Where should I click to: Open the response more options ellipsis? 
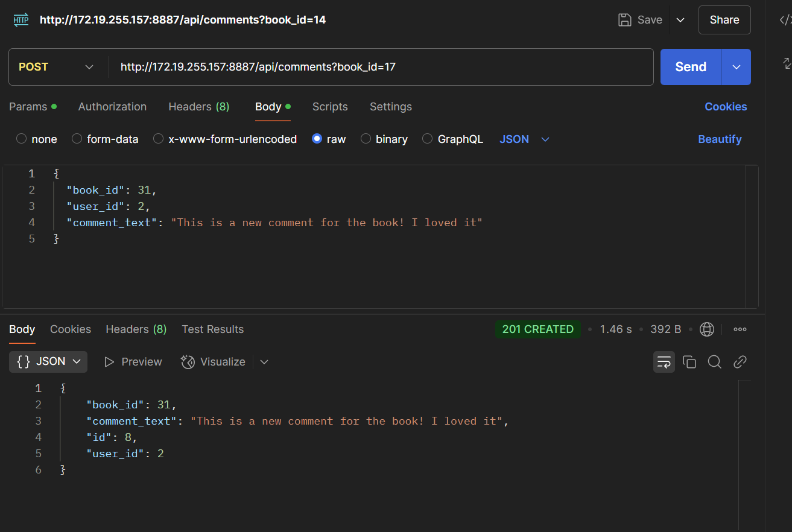[740, 329]
